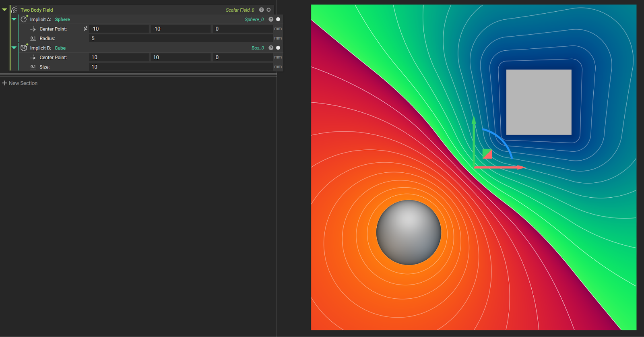Edit Sphere Center Point Z field
The image size is (644, 337).
(x=243, y=29)
